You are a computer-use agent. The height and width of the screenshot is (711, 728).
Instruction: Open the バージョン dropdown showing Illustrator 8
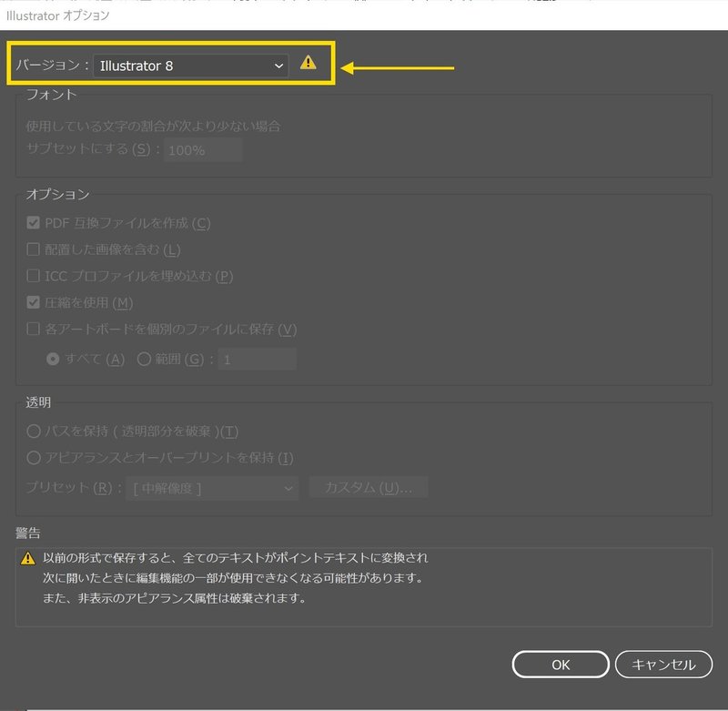tap(191, 66)
